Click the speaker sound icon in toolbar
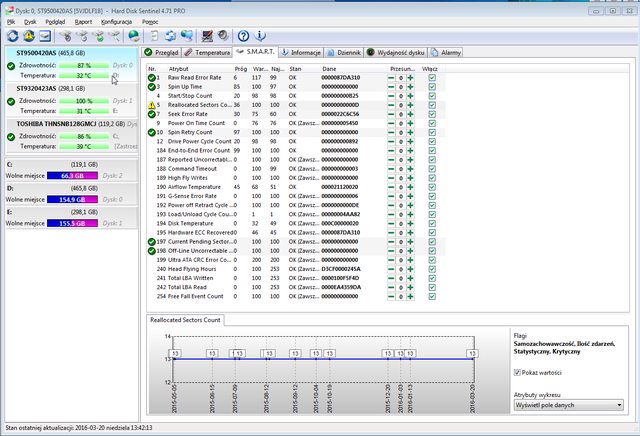Viewport: 640px width, 436px height. click(223, 36)
